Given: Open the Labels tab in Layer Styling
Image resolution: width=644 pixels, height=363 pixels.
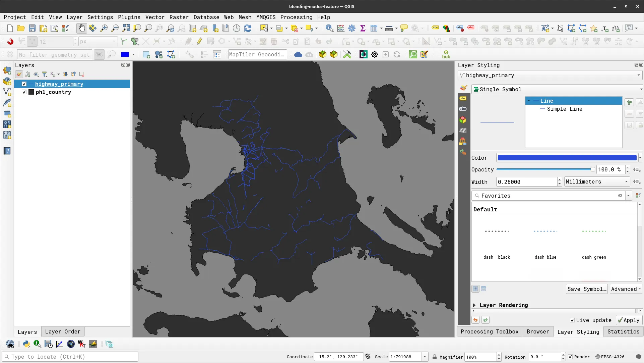Looking at the screenshot, I should [463, 98].
